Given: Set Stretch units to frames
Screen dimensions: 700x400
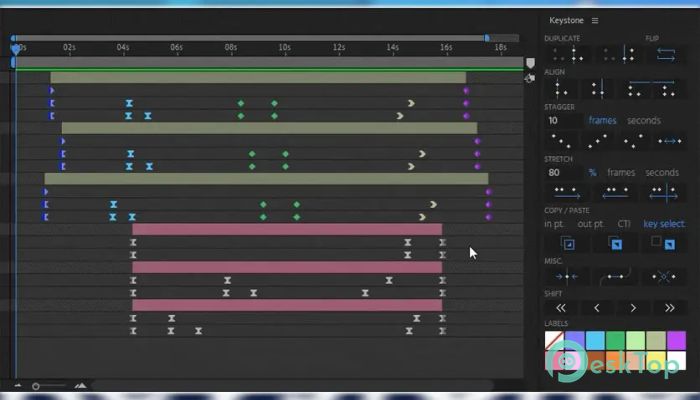Looking at the screenshot, I should (621, 172).
